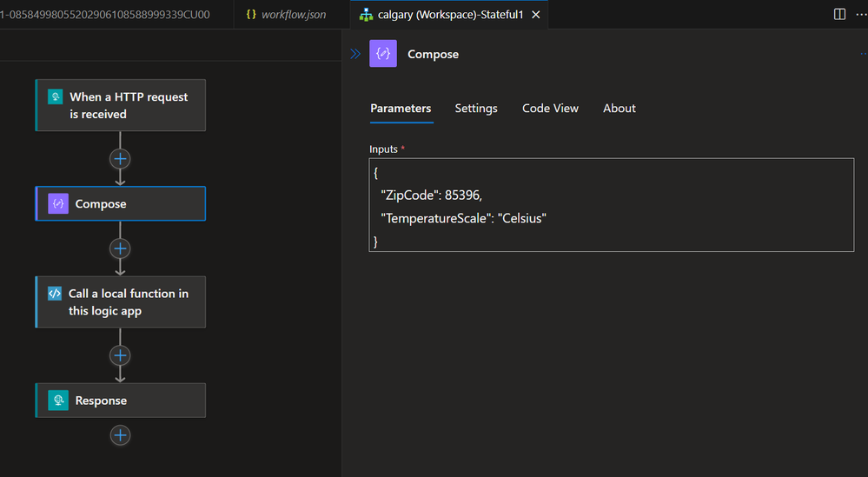Select the calgary (Workspace)-Stateful1 tab
Image resolution: width=868 pixels, height=477 pixels.
450,15
